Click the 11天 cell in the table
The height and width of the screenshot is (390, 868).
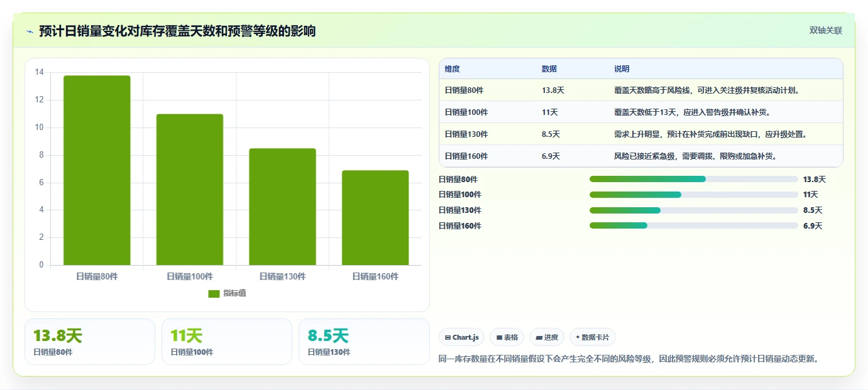click(550, 112)
